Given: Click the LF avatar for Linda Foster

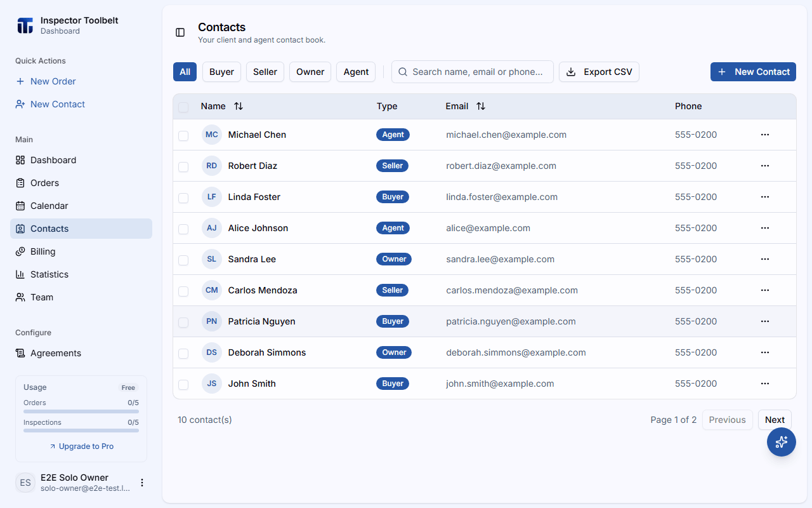Looking at the screenshot, I should point(212,197).
